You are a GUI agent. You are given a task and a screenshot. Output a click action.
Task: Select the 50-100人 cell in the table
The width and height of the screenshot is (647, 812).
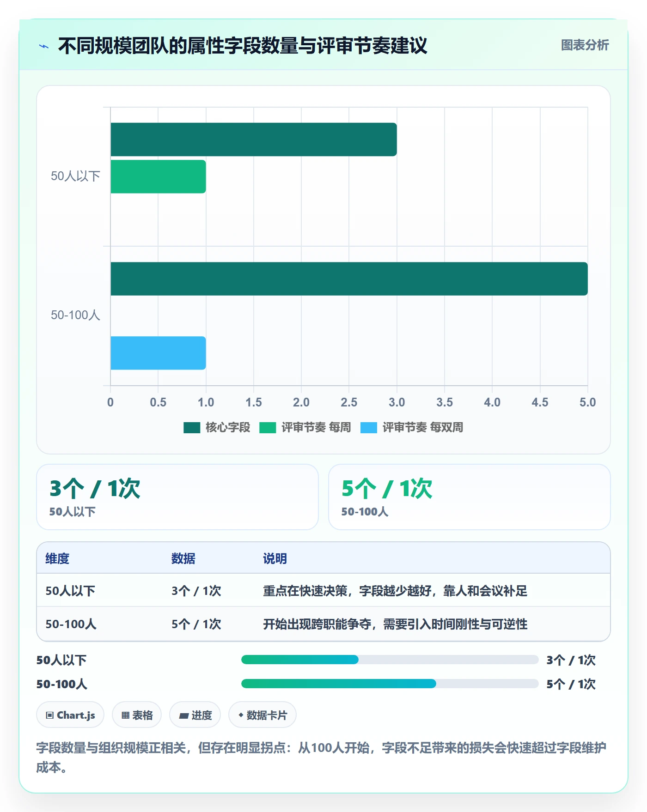[71, 624]
